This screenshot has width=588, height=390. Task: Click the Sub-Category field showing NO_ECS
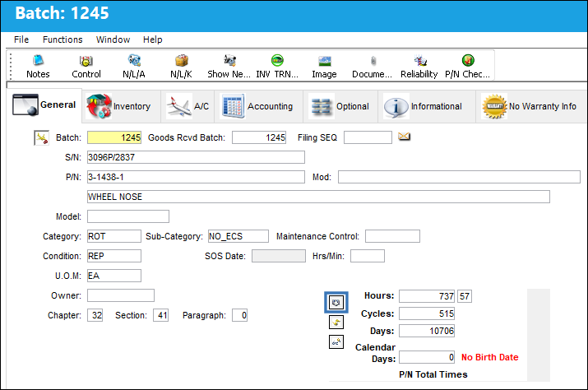tap(238, 236)
